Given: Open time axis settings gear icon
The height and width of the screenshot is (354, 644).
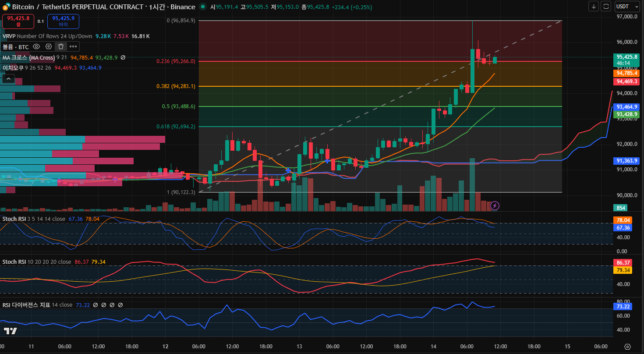Looking at the screenshot, I should [627, 347].
